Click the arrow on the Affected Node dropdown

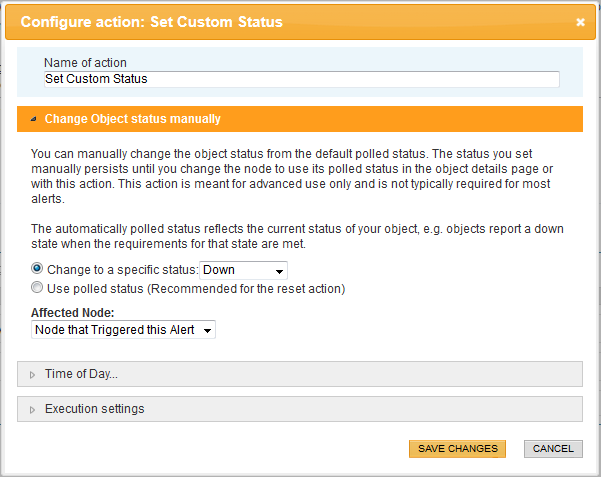point(207,330)
